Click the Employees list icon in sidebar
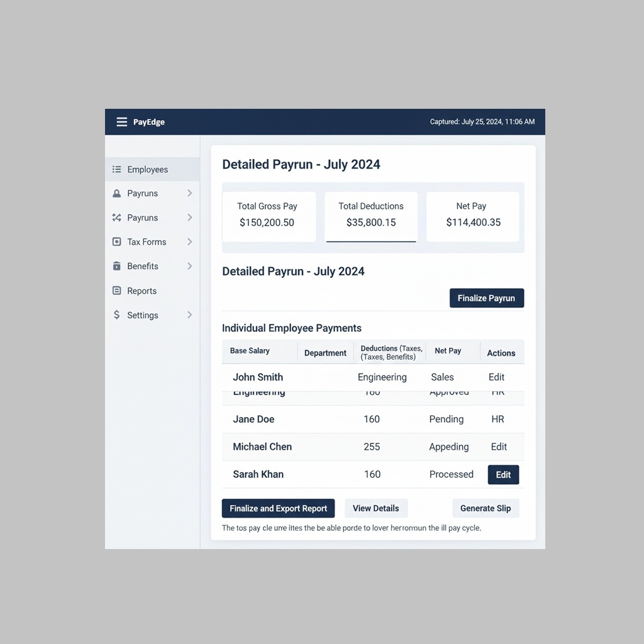Image resolution: width=644 pixels, height=644 pixels. [x=116, y=169]
